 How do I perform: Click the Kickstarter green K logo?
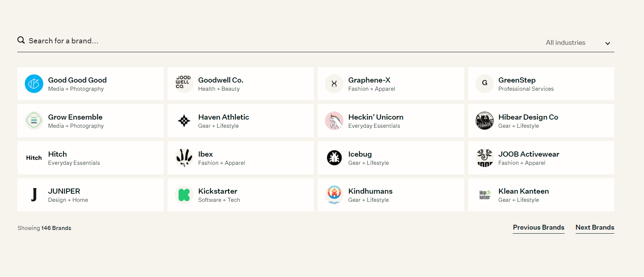[184, 195]
